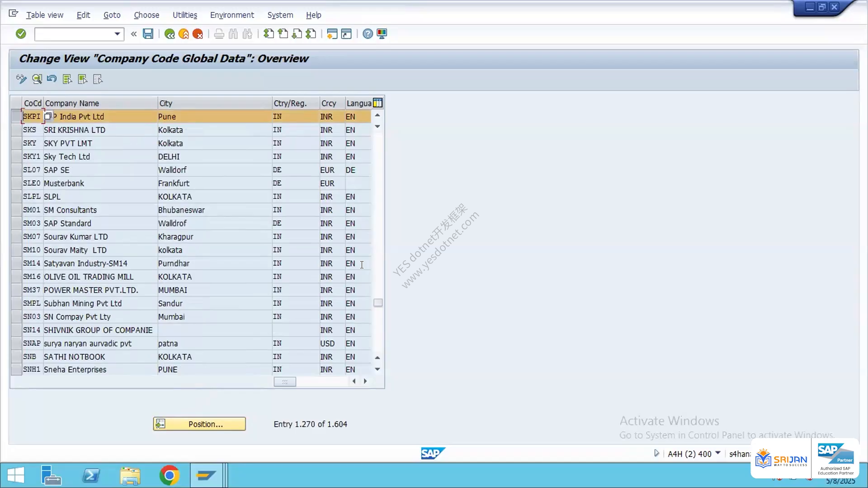
Task: Save changes with the floppy disk icon
Action: 148,34
